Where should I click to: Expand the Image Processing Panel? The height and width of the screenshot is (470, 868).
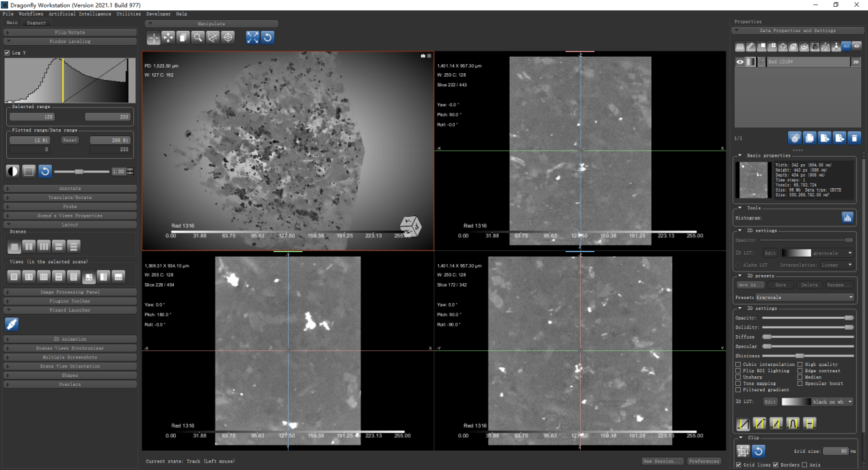70,292
